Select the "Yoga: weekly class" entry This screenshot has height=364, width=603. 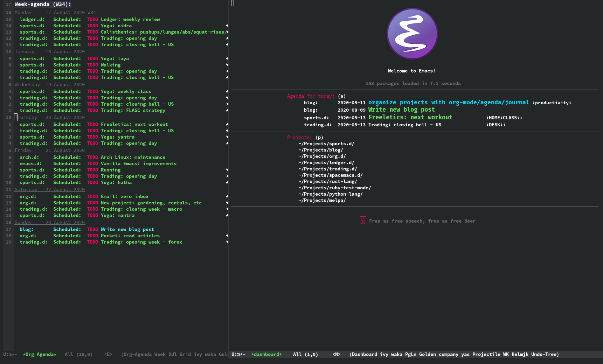[x=126, y=91]
